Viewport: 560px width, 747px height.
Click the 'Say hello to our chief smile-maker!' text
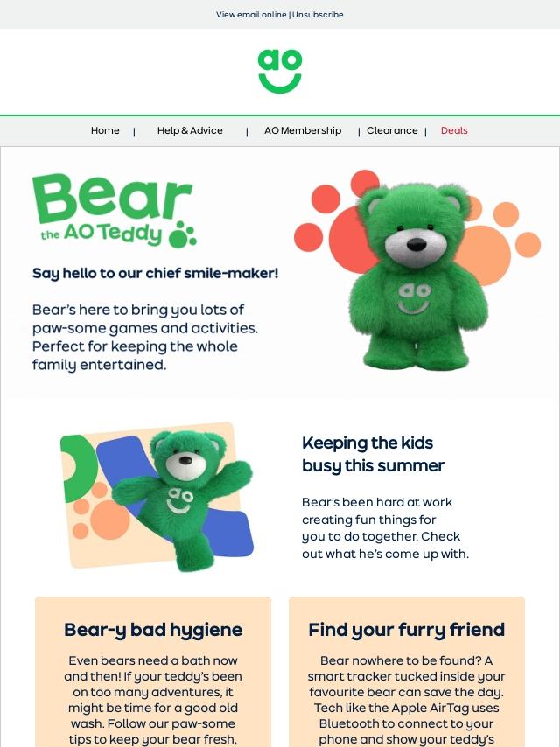[x=156, y=274]
